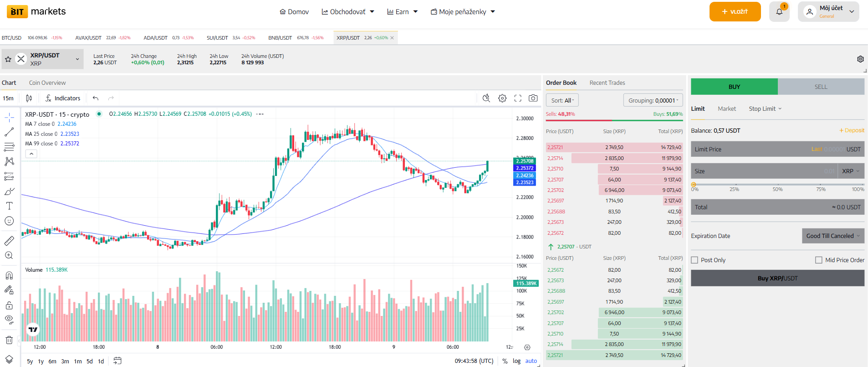This screenshot has height=367, width=868.
Task: Toggle log scale on the chart
Action: coord(516,361)
